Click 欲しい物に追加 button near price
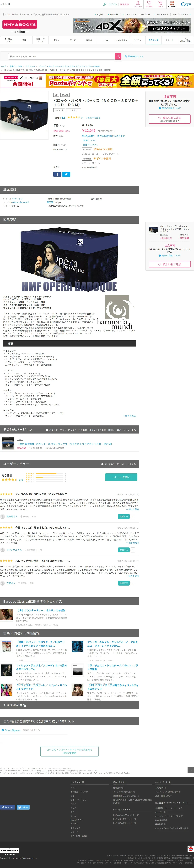 point(170,119)
